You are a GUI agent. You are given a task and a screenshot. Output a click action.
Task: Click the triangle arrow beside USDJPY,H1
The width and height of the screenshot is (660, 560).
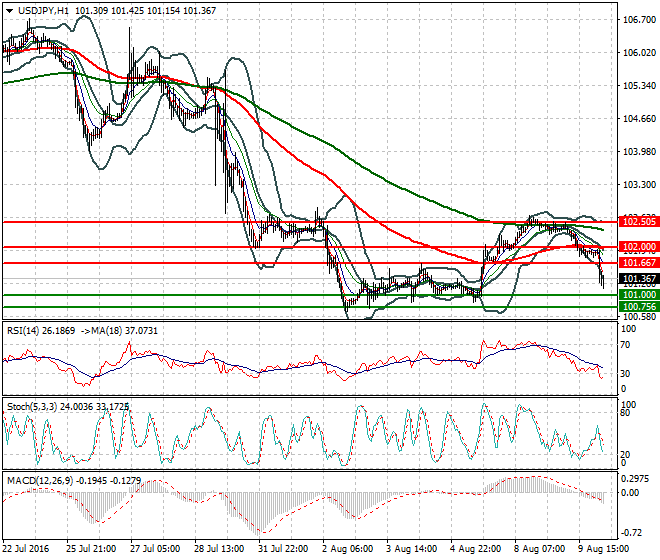[9, 9]
